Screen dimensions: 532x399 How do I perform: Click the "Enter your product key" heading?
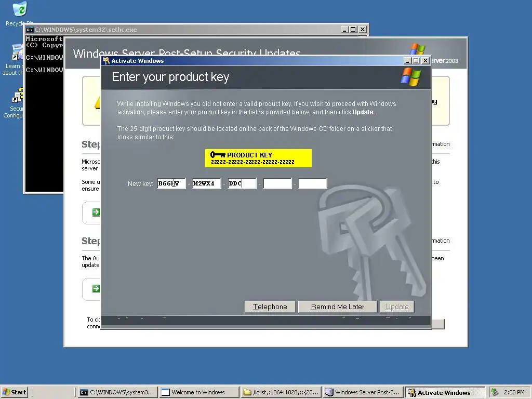pos(170,77)
